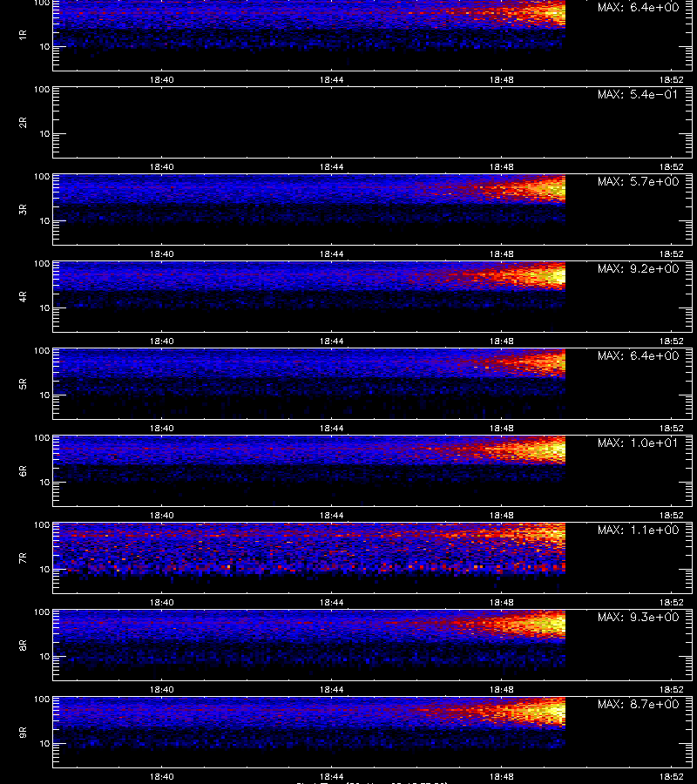Select the MAX: 1.1e+00 readout
697x784 pixels.
coord(638,530)
